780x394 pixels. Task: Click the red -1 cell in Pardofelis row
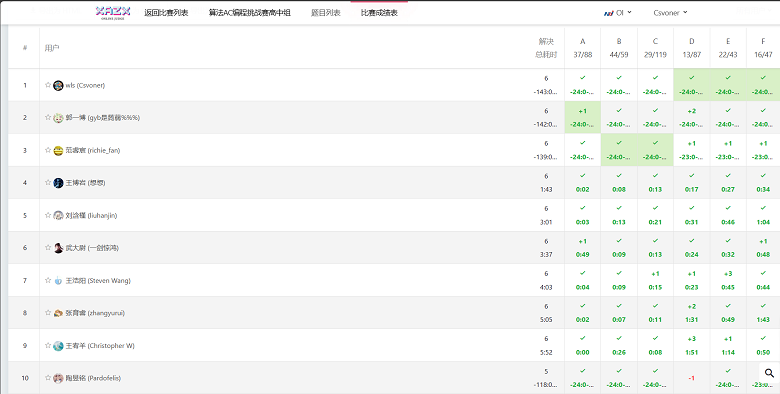point(691,378)
